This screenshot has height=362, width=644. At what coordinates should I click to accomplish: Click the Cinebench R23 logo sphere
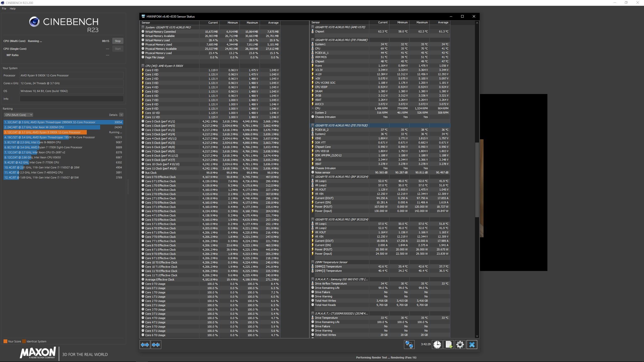[34, 22]
